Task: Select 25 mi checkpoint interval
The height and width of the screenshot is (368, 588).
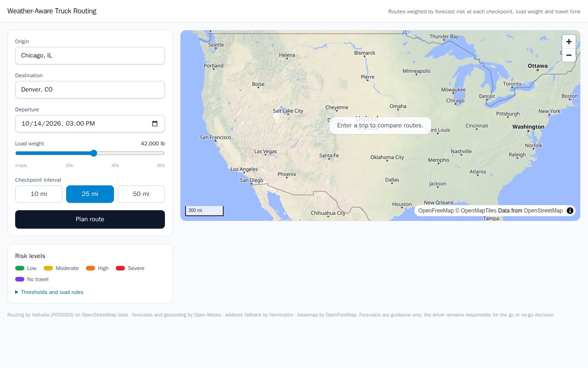Action: pos(90,194)
